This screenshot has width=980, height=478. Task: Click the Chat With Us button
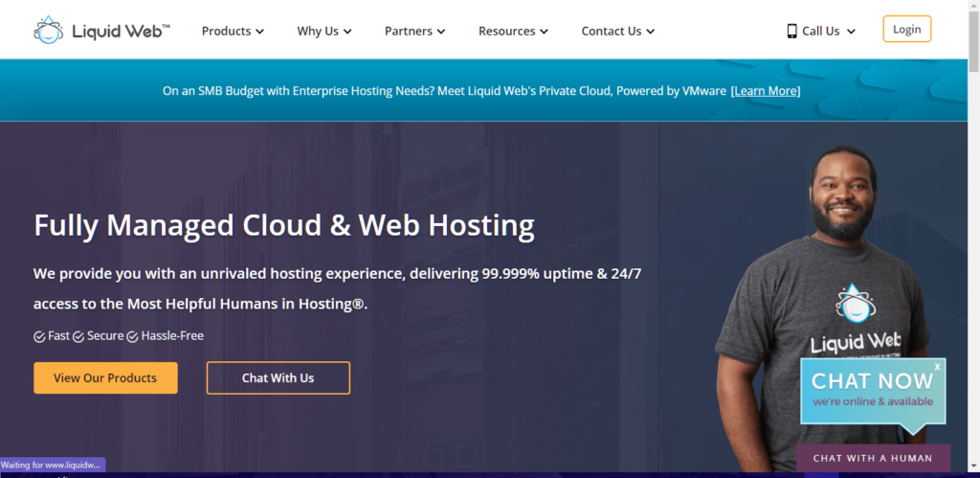278,377
